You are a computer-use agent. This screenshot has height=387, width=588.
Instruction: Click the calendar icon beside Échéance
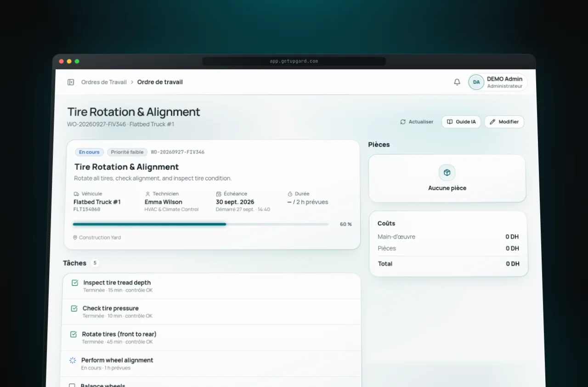point(219,194)
